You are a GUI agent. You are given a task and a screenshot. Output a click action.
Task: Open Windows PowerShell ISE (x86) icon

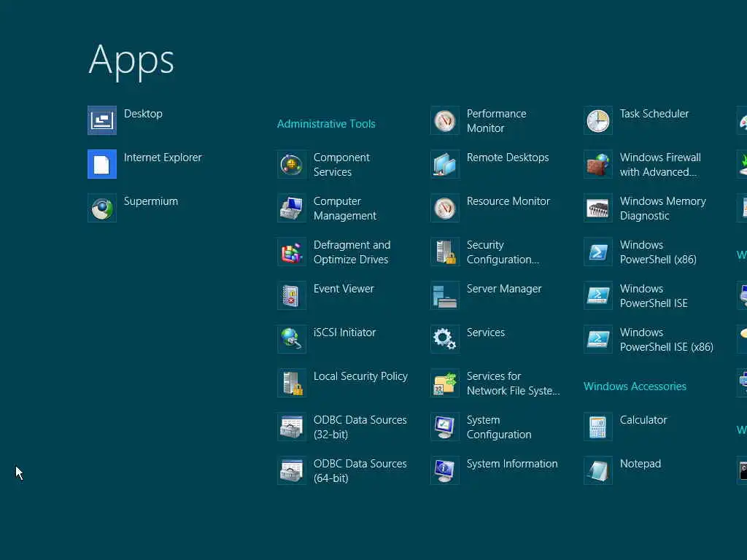598,340
